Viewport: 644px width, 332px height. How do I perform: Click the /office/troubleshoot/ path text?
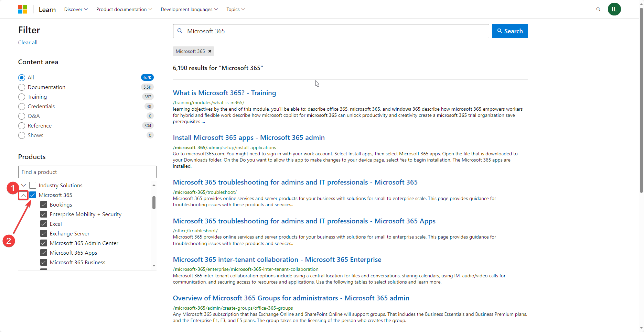coord(195,231)
